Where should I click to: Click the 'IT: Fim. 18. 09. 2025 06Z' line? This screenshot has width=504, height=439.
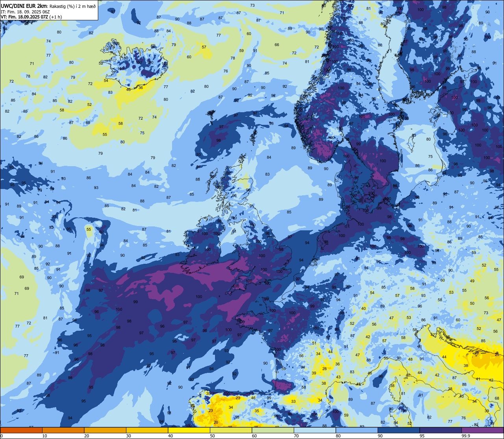click(25, 12)
